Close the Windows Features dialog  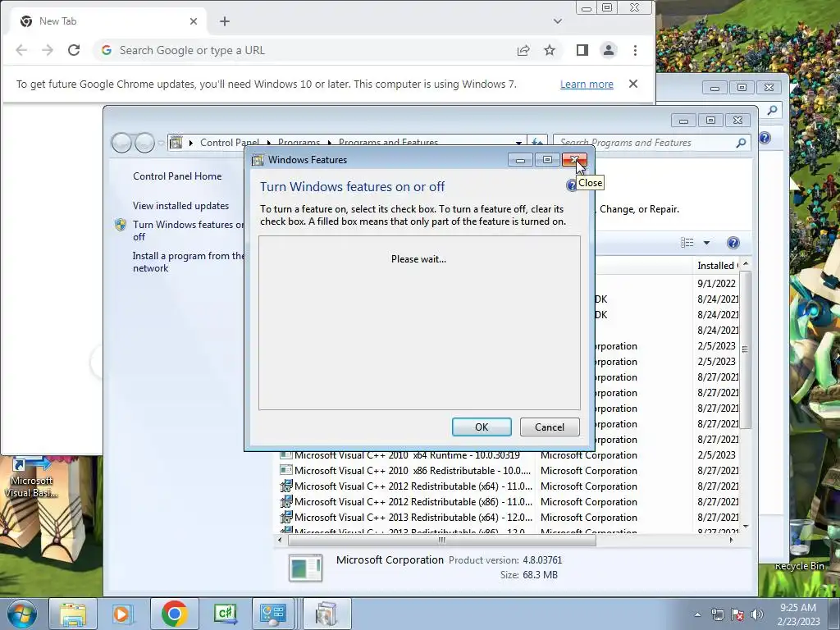pos(574,160)
